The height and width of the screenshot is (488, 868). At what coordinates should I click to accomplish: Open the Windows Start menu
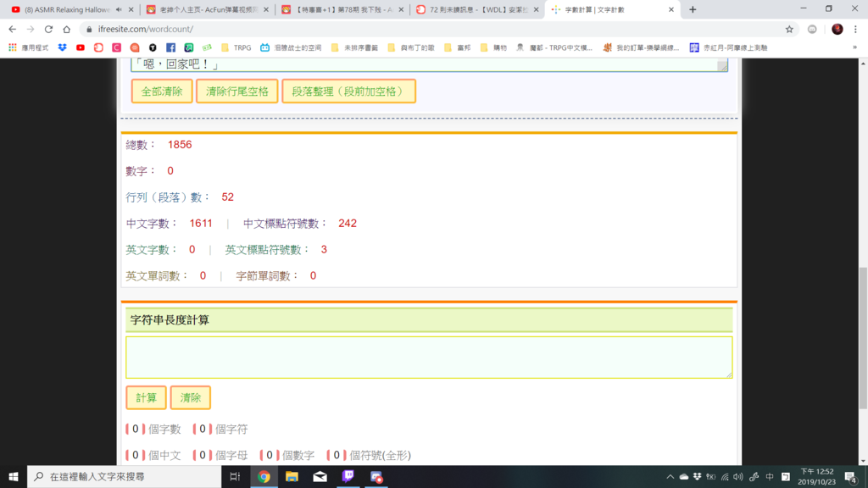[x=14, y=476]
